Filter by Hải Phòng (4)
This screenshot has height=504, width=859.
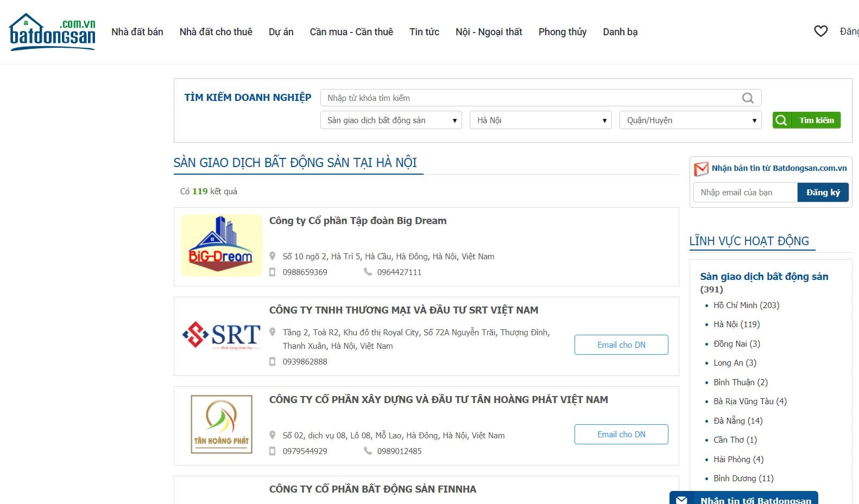[x=738, y=460]
